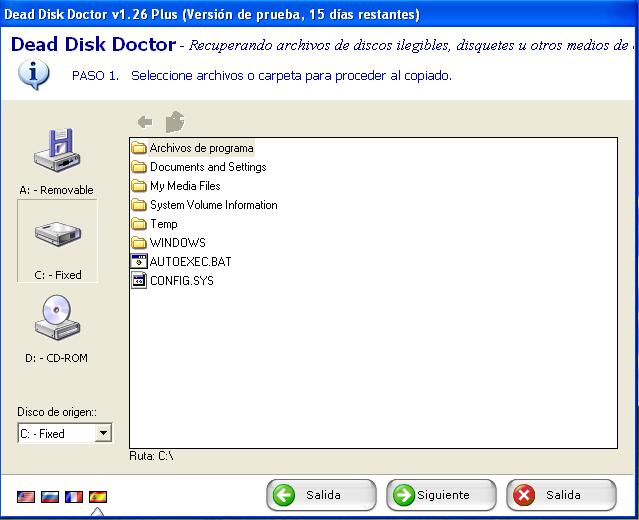The image size is (639, 520).
Task: Click the 'Ruta: C:\' path text
Action: 151,456
